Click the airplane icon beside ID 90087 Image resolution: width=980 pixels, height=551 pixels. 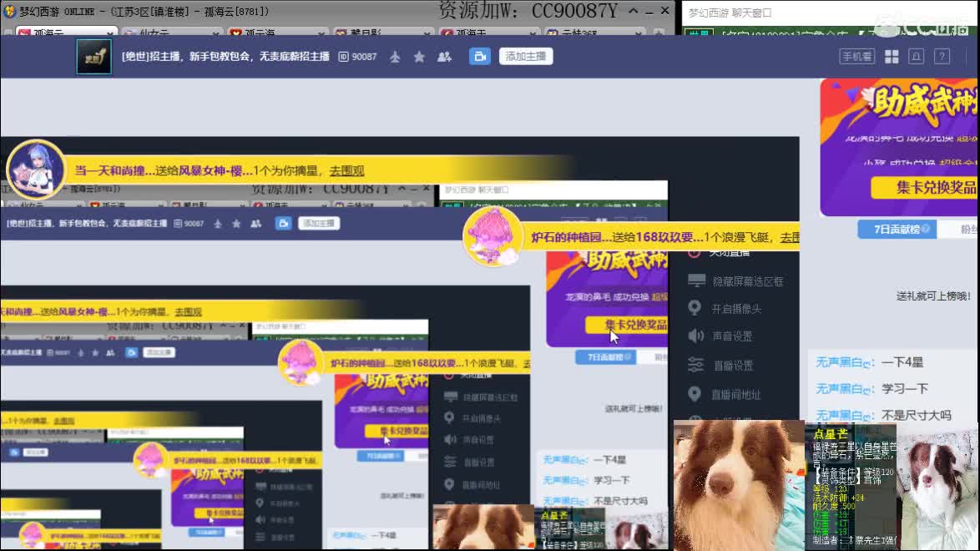[x=395, y=57]
